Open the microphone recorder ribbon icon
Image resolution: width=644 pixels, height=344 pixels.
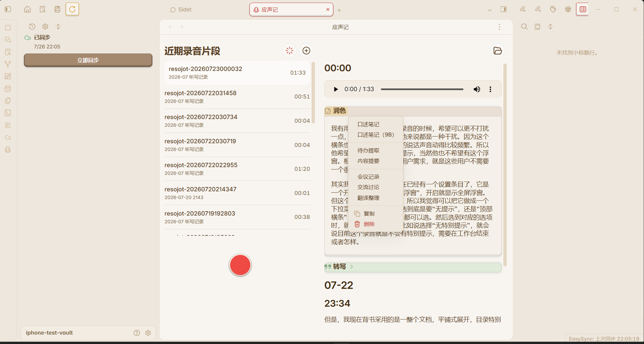pos(8,150)
